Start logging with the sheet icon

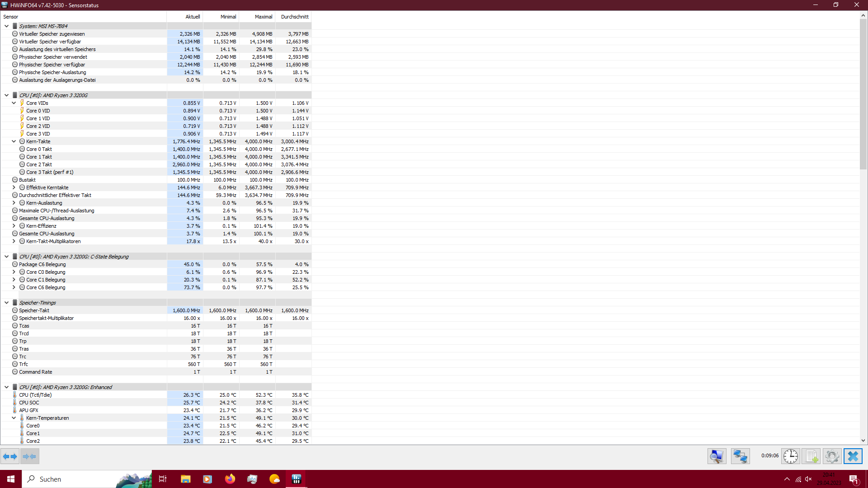point(811,456)
